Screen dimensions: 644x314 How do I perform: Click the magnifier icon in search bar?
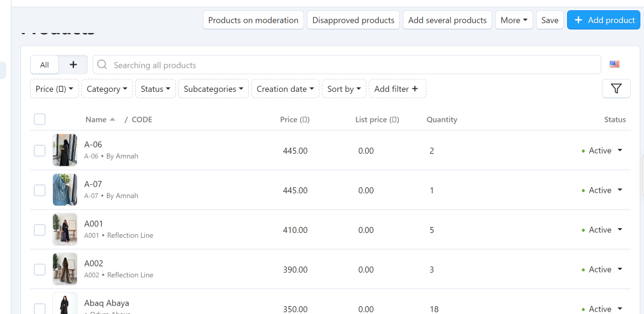102,65
